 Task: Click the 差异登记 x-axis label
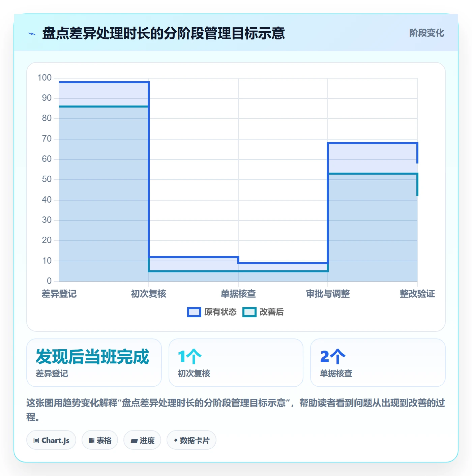[x=59, y=294]
